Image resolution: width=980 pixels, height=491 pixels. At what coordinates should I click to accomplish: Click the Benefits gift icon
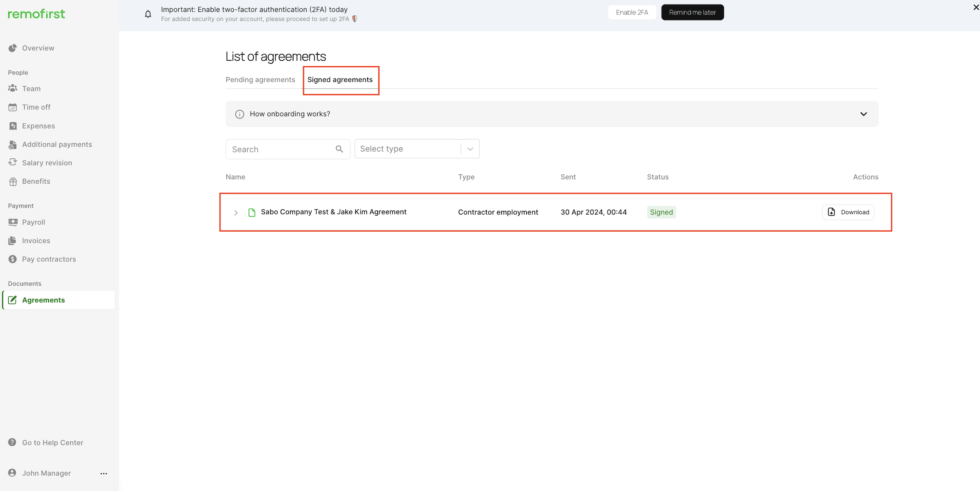(x=13, y=181)
